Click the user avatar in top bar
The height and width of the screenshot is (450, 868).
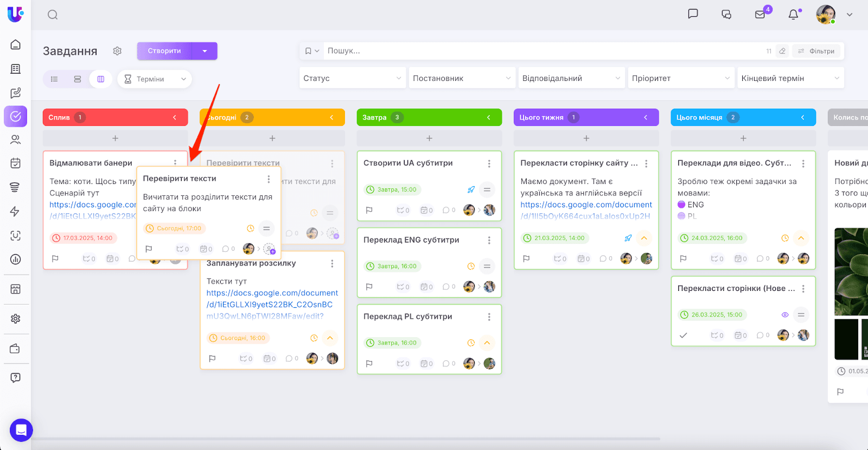click(x=826, y=15)
